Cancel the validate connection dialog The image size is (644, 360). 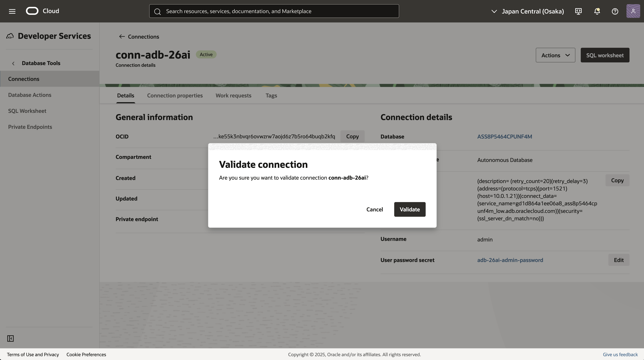(375, 209)
